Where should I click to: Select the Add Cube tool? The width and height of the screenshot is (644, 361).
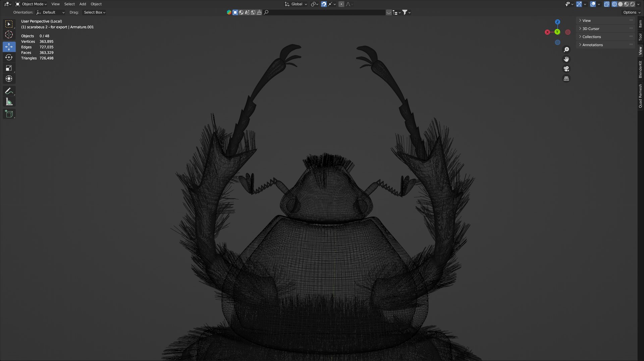tap(9, 114)
